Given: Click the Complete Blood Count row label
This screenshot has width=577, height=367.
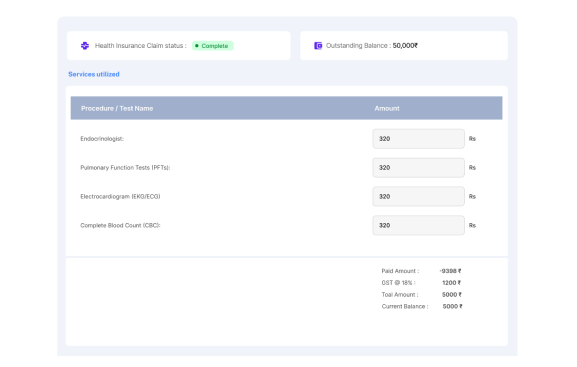Looking at the screenshot, I should click(x=120, y=225).
